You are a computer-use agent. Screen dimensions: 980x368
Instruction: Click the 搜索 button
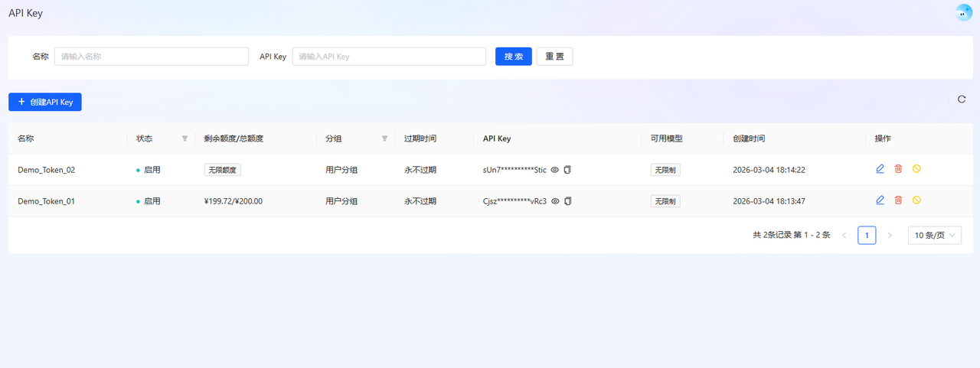coord(514,57)
